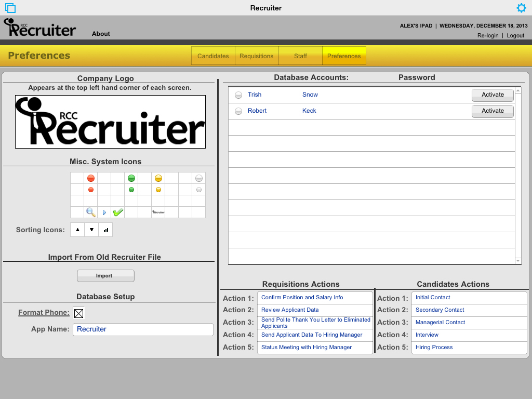Activate Trish Snow's database account
Viewport: 532px width, 399px height.
coord(493,95)
